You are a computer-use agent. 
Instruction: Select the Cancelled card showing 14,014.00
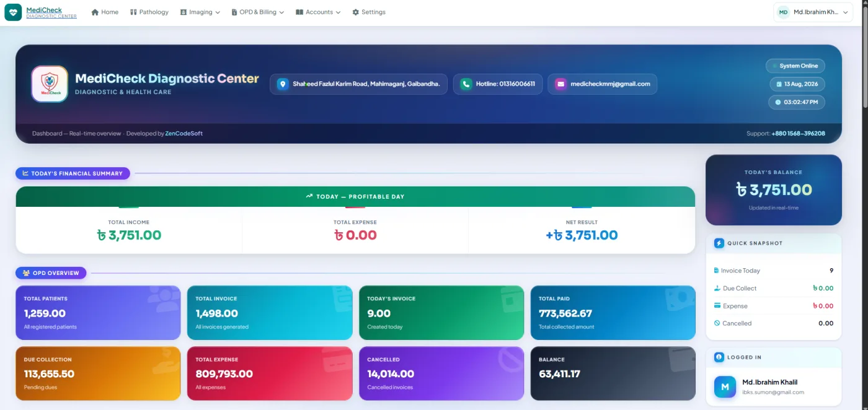pyautogui.click(x=441, y=373)
